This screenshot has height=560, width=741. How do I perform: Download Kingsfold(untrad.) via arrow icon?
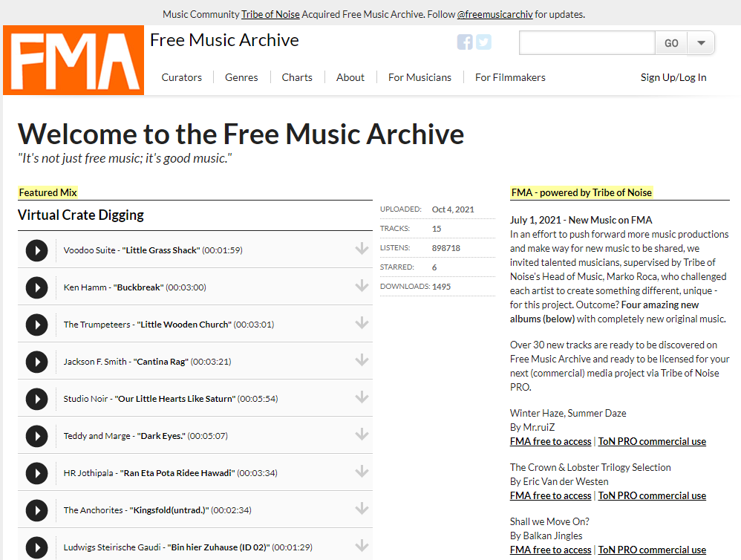[x=362, y=509]
